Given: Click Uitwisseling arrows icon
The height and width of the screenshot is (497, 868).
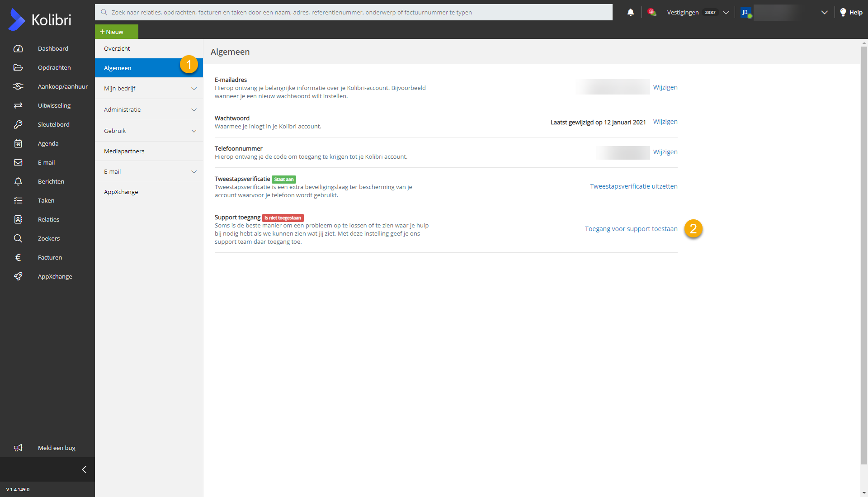Looking at the screenshot, I should [x=18, y=105].
